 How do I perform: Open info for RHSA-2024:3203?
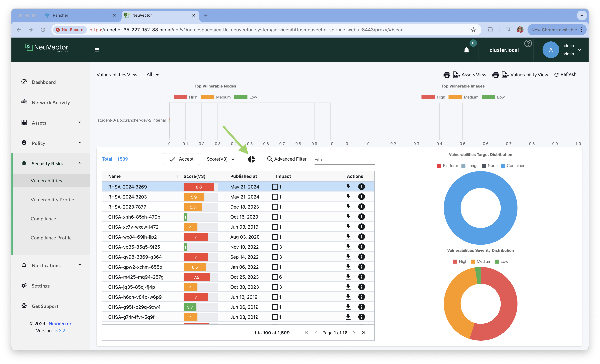tap(361, 197)
